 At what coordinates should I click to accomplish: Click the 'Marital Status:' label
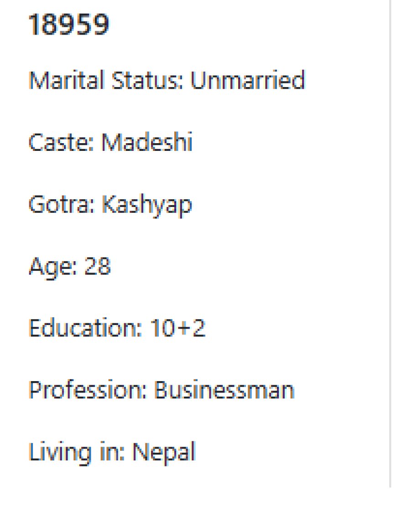(106, 80)
